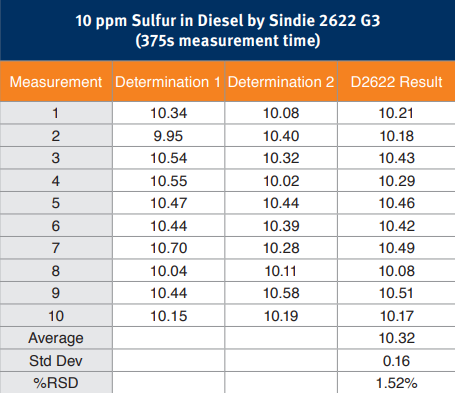Click measurement number 9 label
Screen dimensions: 455x393
(x=56, y=293)
